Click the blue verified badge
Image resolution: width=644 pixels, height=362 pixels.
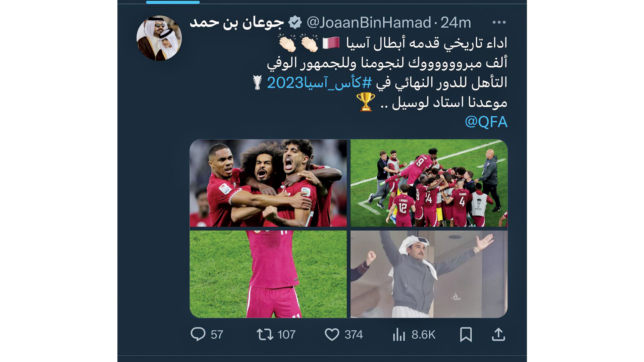pos(295,22)
